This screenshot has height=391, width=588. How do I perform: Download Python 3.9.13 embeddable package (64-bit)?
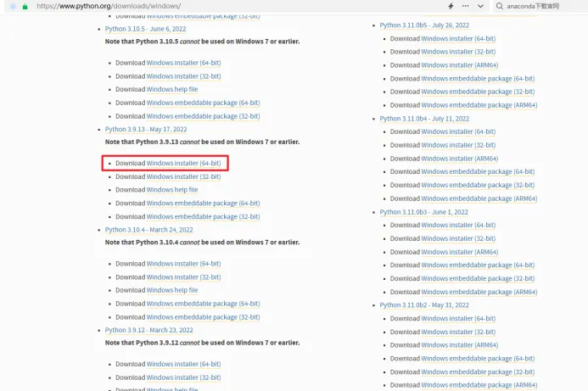203,204
